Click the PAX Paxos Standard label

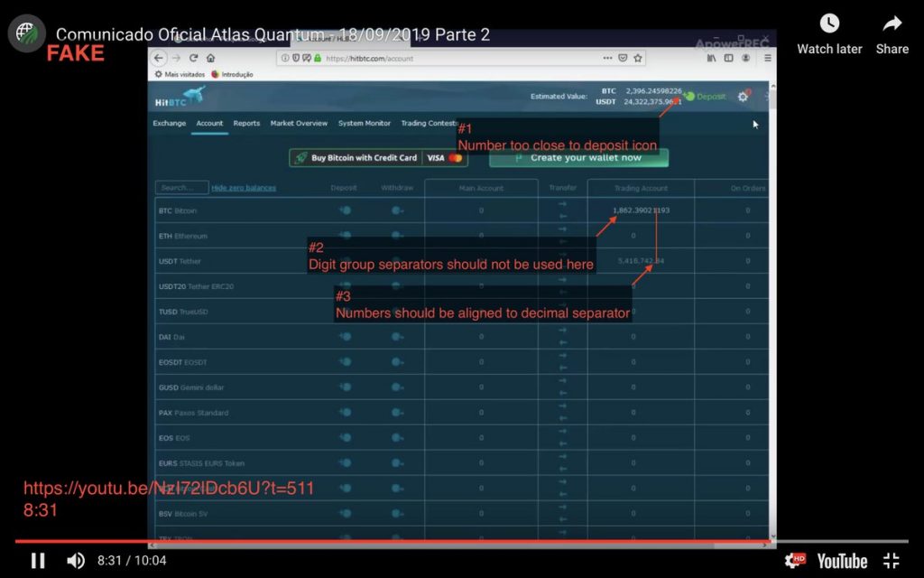pyautogui.click(x=193, y=413)
